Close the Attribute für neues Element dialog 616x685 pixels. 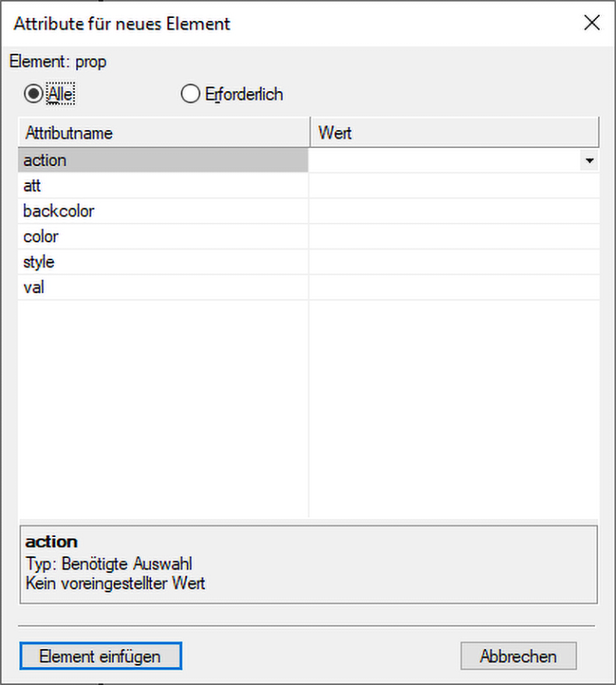(592, 23)
